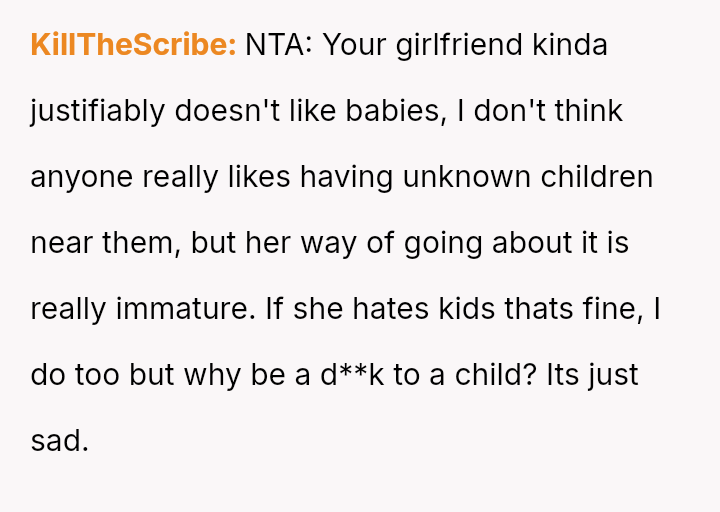Click the word "girlfriend" in the comment

coord(473,45)
